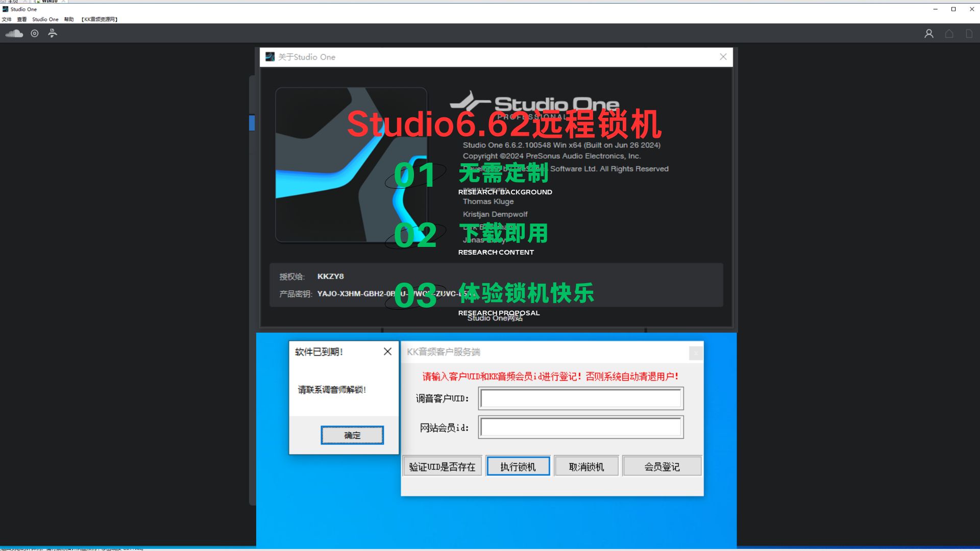Open the 帮助 menu

pyautogui.click(x=69, y=19)
